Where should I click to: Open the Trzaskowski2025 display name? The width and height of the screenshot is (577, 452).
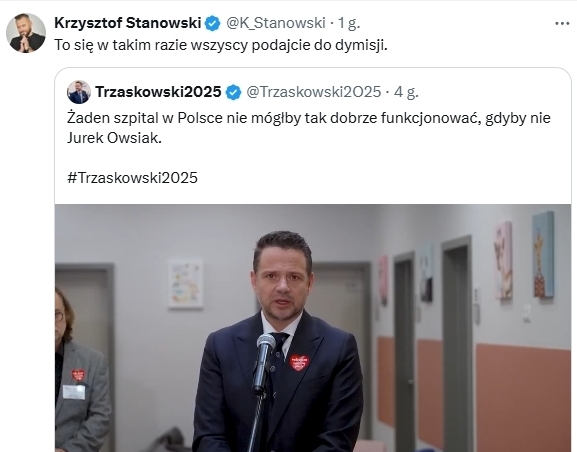point(158,92)
